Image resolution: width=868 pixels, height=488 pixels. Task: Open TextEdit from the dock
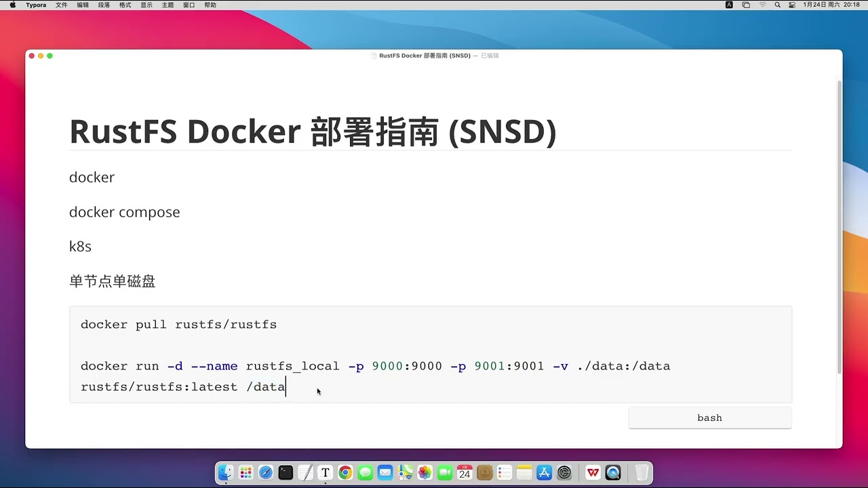[x=306, y=472]
